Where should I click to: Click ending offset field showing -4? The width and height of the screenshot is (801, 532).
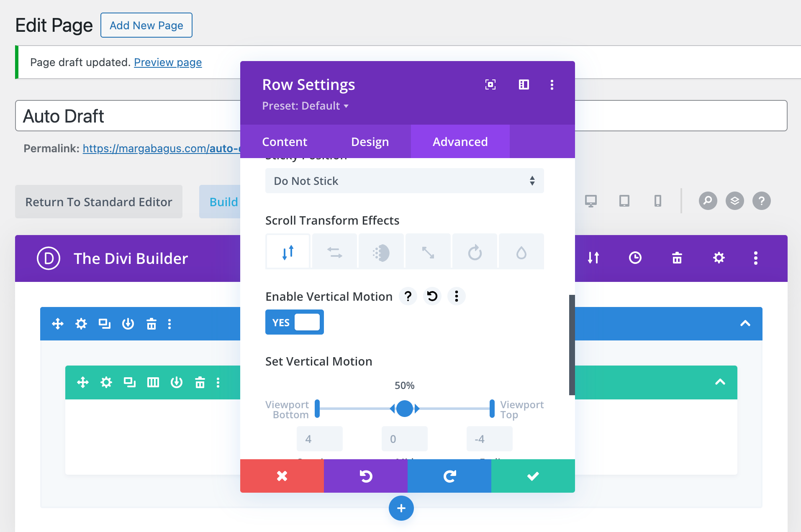coord(490,439)
